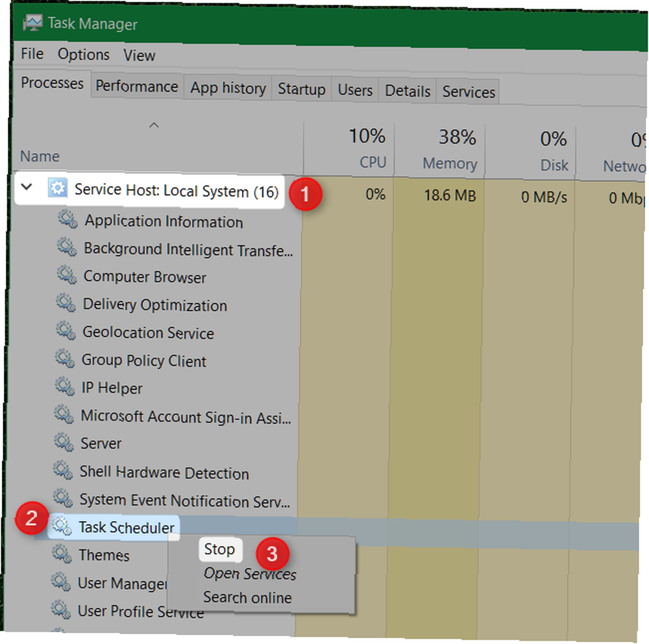Click the 0 Mbps network value
This screenshot has height=644, width=649.
click(x=626, y=199)
